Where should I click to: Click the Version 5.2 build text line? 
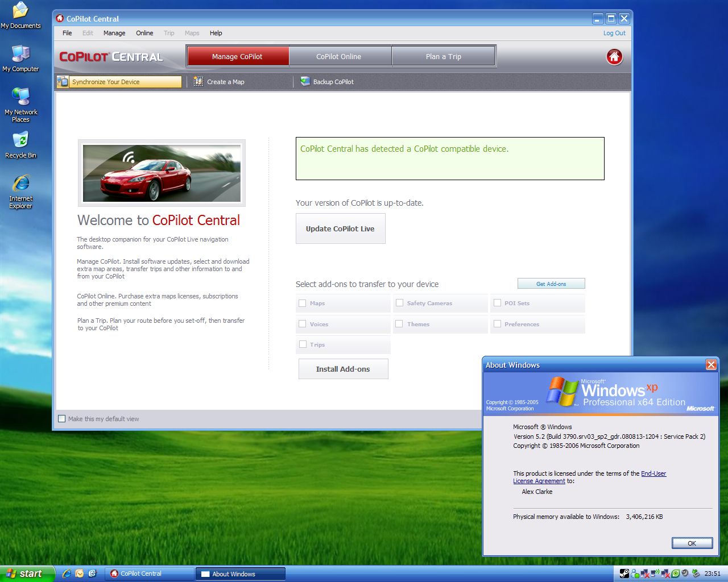[609, 436]
